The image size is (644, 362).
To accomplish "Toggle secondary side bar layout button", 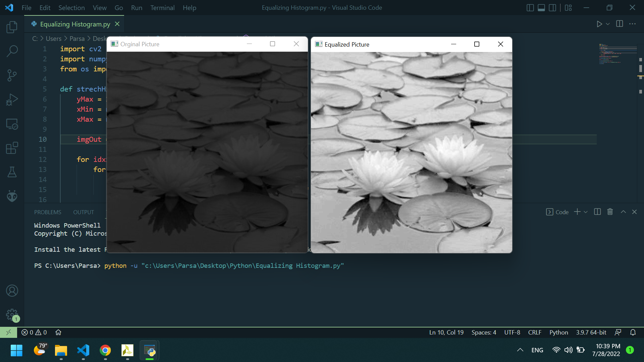I will coord(552,8).
